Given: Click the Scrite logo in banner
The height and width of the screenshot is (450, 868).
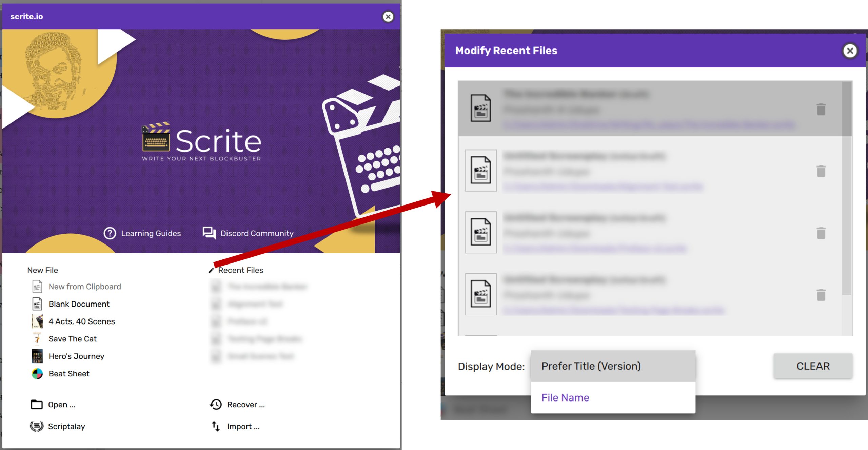Looking at the screenshot, I should [201, 141].
